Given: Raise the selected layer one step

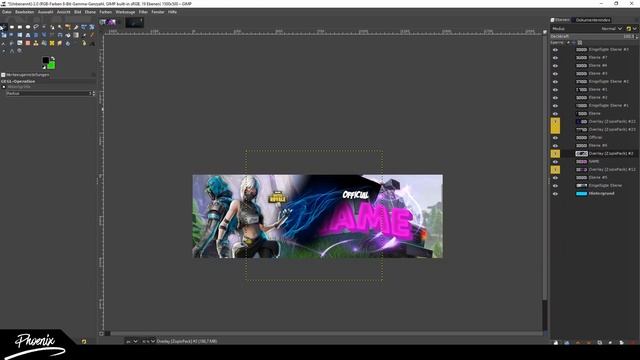Looking at the screenshot, I should [578, 342].
